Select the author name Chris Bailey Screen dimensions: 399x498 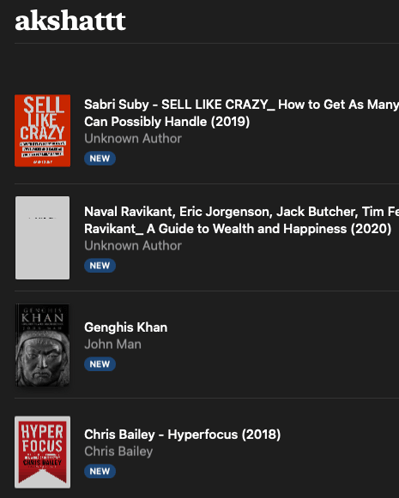click(x=118, y=451)
